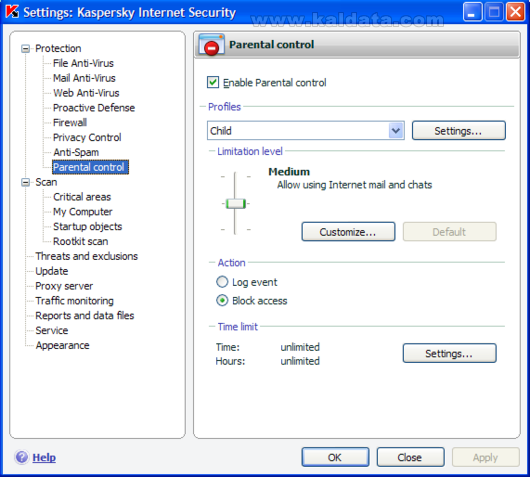Image resolution: width=530 pixels, height=477 pixels.
Task: Collapse the Scan tree node
Action: tap(25, 182)
